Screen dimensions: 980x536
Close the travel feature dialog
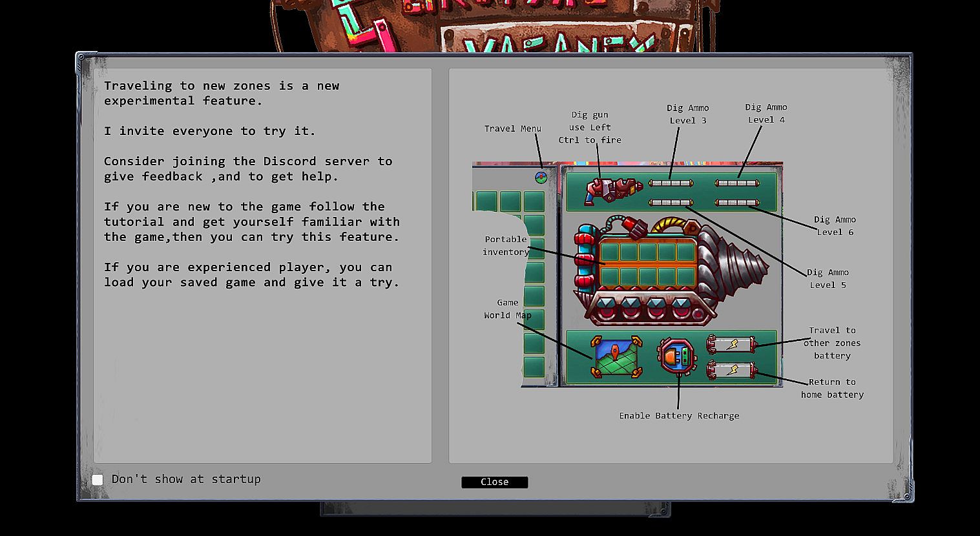click(x=494, y=482)
